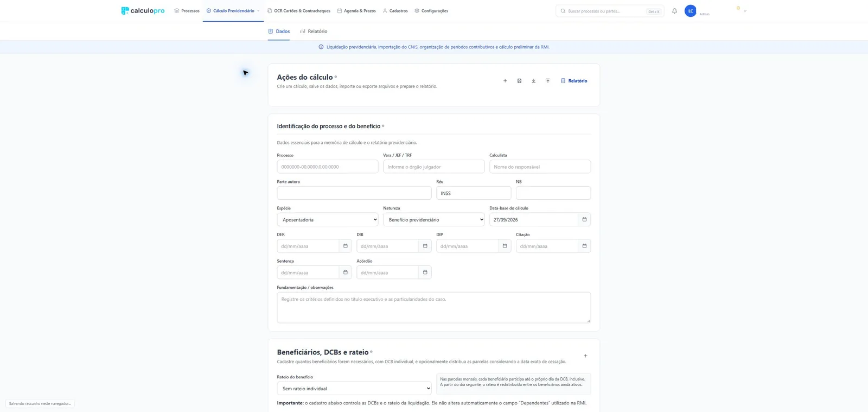
Task: Open OCR Cartões & Contracheques menu
Action: (x=299, y=11)
